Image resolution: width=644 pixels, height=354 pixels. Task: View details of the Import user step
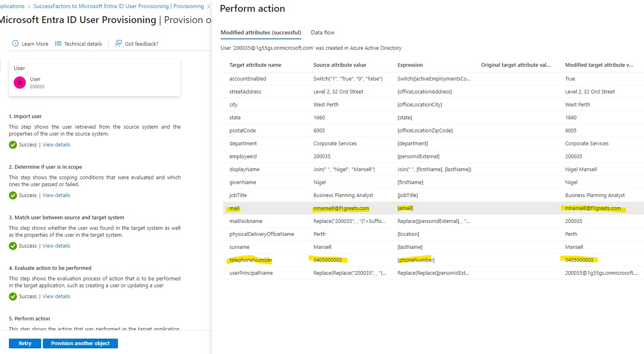click(x=56, y=144)
